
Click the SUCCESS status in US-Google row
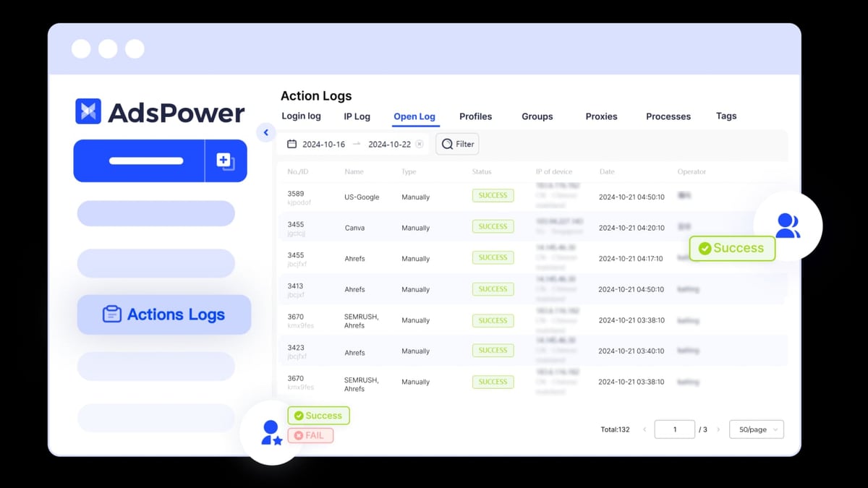pos(493,195)
